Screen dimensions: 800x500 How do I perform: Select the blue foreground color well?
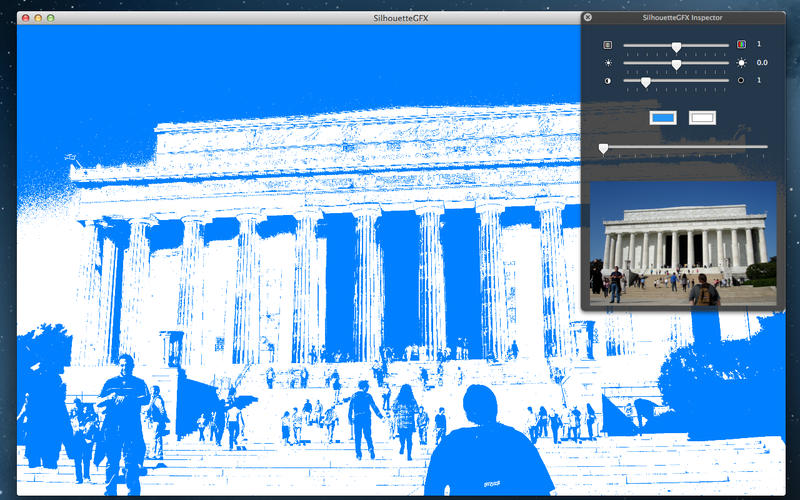(663, 118)
